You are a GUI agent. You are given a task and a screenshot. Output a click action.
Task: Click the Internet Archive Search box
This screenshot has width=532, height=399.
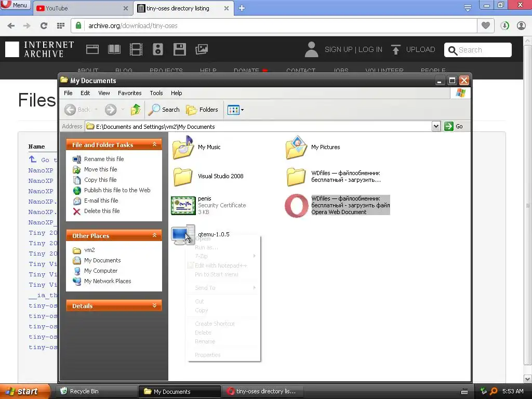[x=478, y=50]
